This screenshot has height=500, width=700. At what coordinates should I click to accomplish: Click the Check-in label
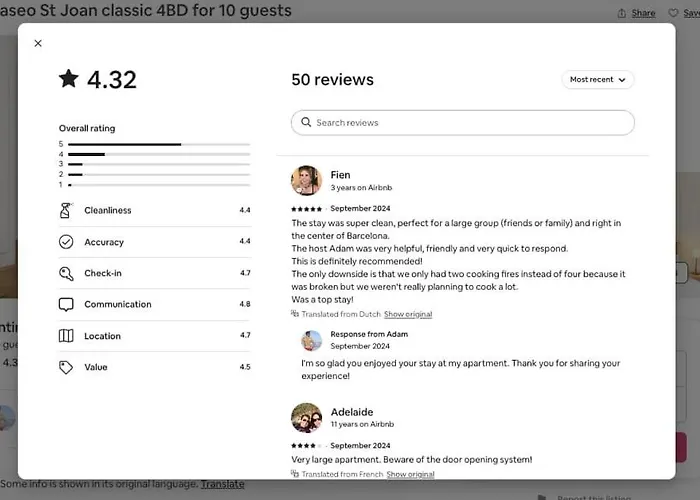[x=103, y=273]
